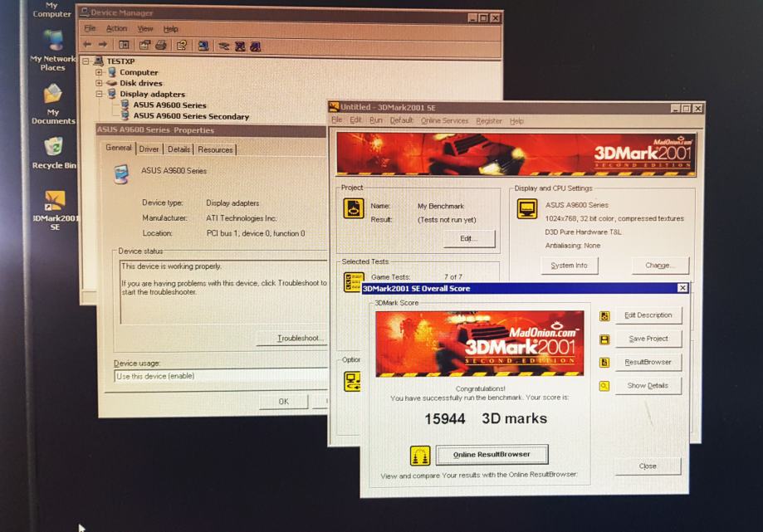The width and height of the screenshot is (763, 532).
Task: Click the Save Project button
Action: (x=648, y=339)
